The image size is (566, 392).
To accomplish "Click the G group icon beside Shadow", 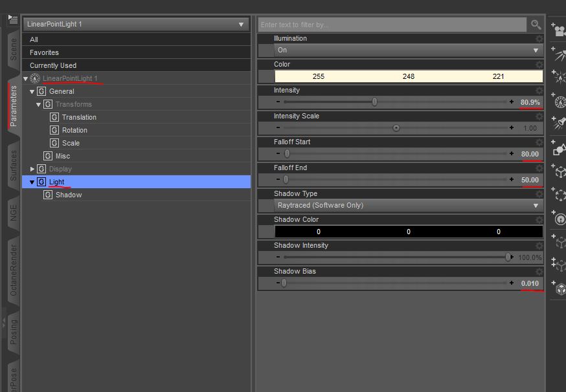I will (48, 195).
